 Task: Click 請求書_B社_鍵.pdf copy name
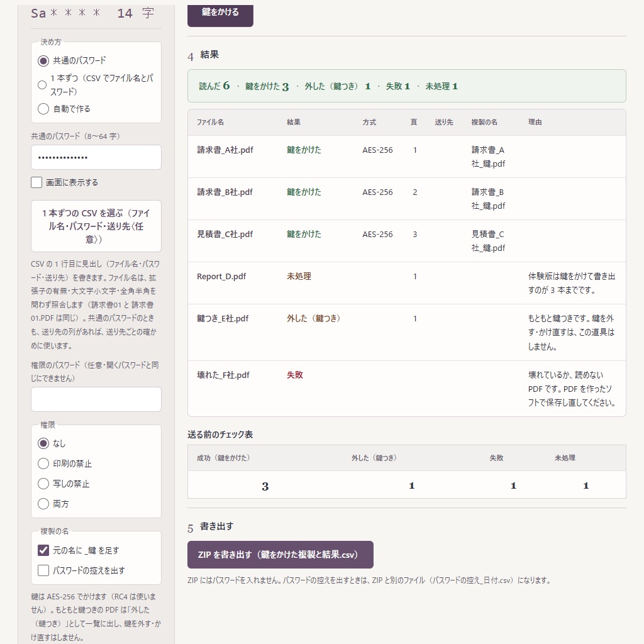[x=488, y=199]
